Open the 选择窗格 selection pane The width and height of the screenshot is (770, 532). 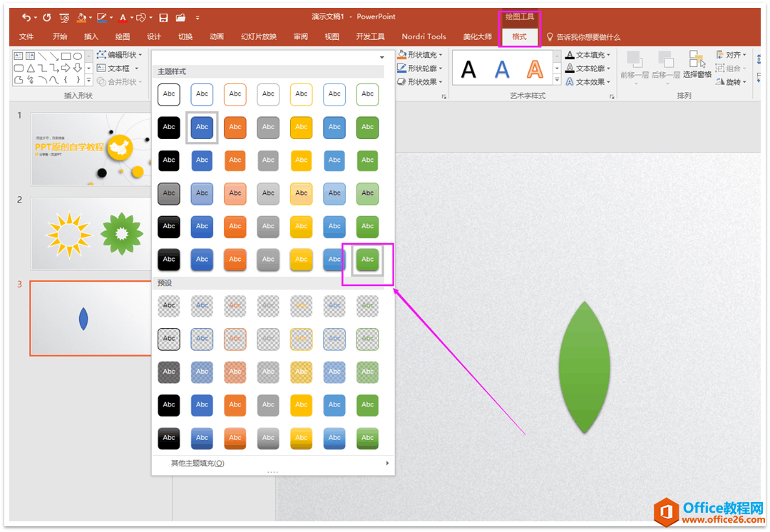pyautogui.click(x=697, y=66)
